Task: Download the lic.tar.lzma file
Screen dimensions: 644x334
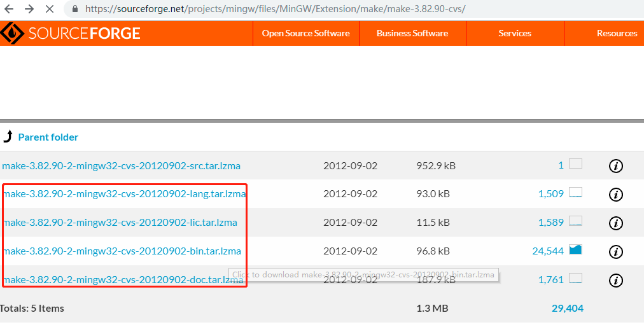Action: [x=120, y=222]
